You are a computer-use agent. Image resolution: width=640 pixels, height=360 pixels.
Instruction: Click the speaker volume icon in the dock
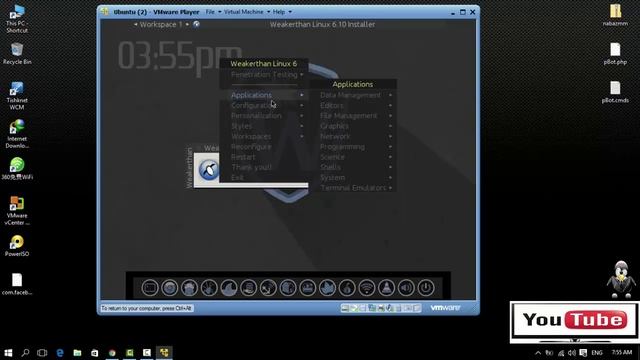tap(406, 288)
